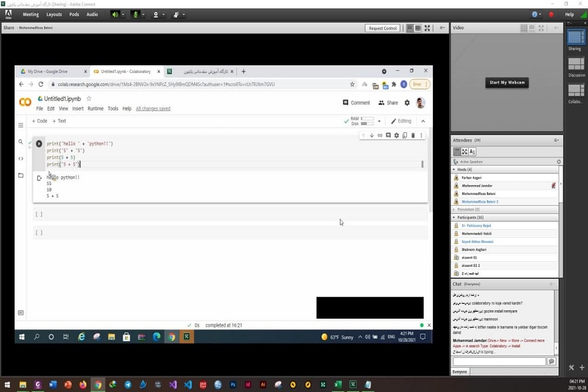Switch to the Sharing layout thumbnail
The width and height of the screenshot is (588, 392).
pos(576,37)
